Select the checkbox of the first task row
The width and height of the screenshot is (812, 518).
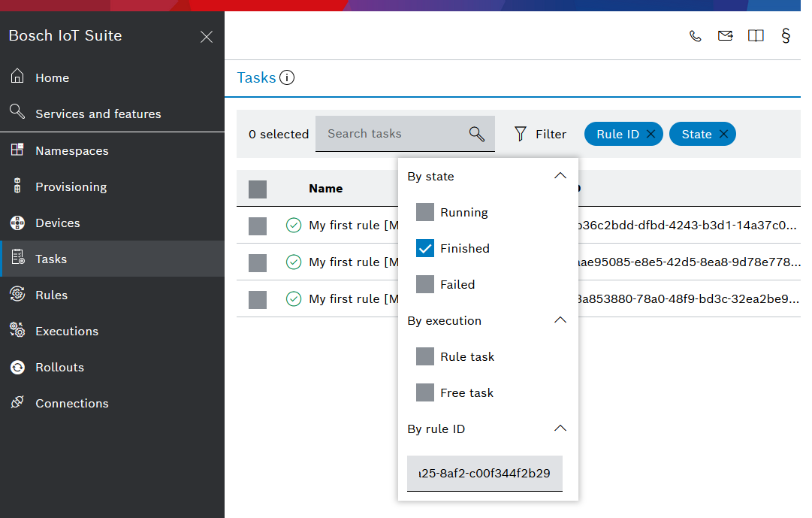(x=258, y=226)
